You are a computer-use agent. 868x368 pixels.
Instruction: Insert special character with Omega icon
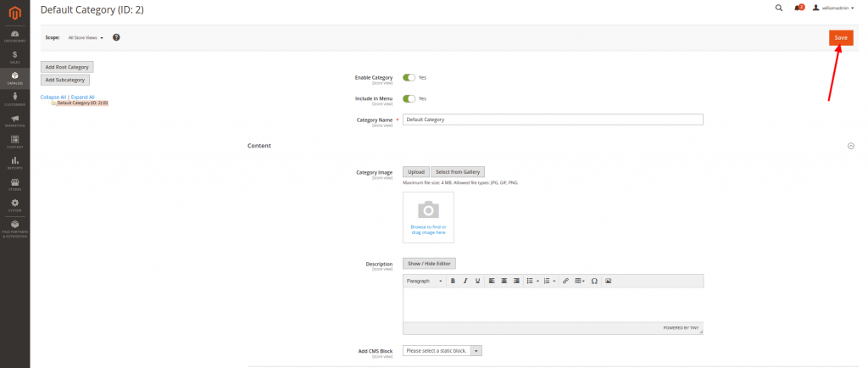click(x=593, y=281)
